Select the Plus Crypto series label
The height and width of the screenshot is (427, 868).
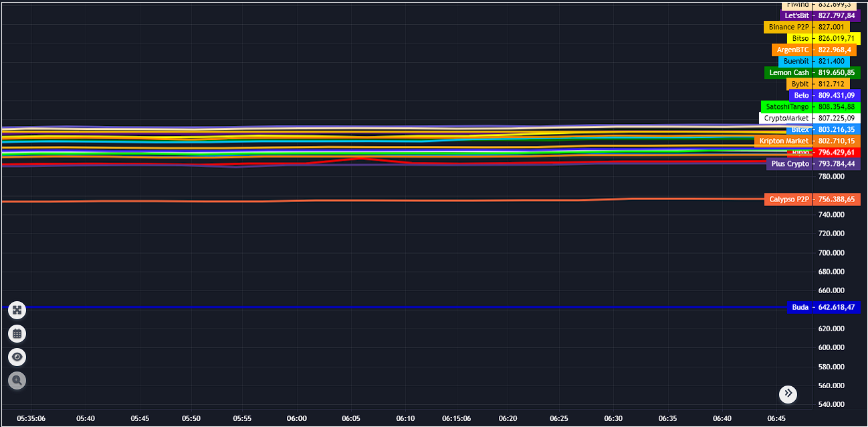790,163
